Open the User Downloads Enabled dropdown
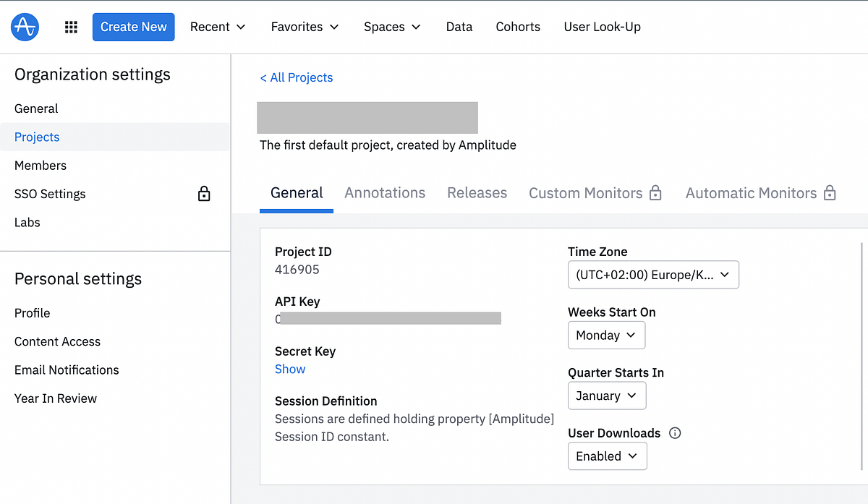 [607, 456]
